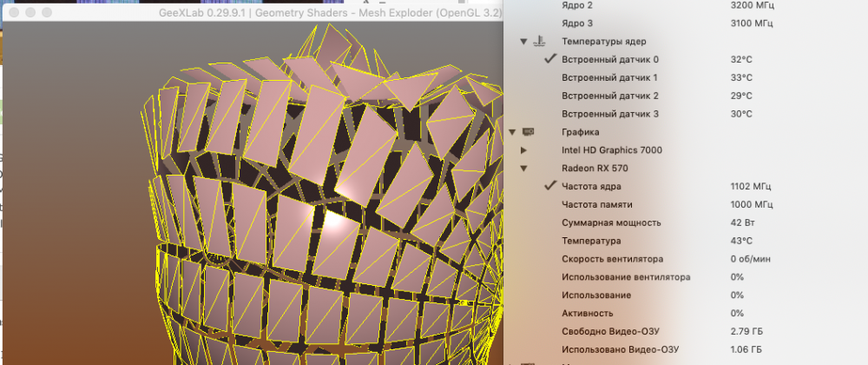The image size is (868, 365).
Task: Select Встроенный датчик 2 sensor
Action: 686,96
